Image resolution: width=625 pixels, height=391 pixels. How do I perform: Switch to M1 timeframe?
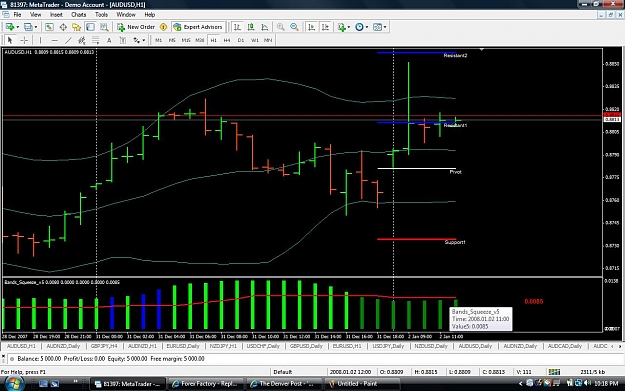(159, 40)
